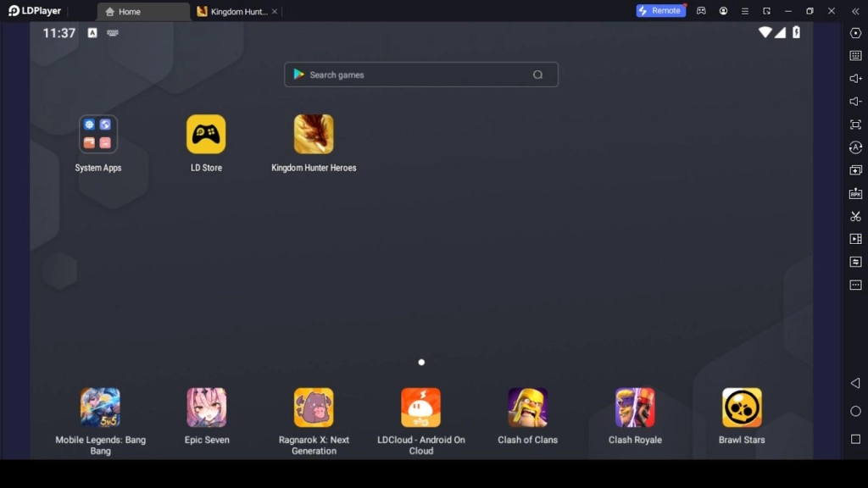
Task: Open the video recorder sidebar icon
Action: (x=855, y=239)
